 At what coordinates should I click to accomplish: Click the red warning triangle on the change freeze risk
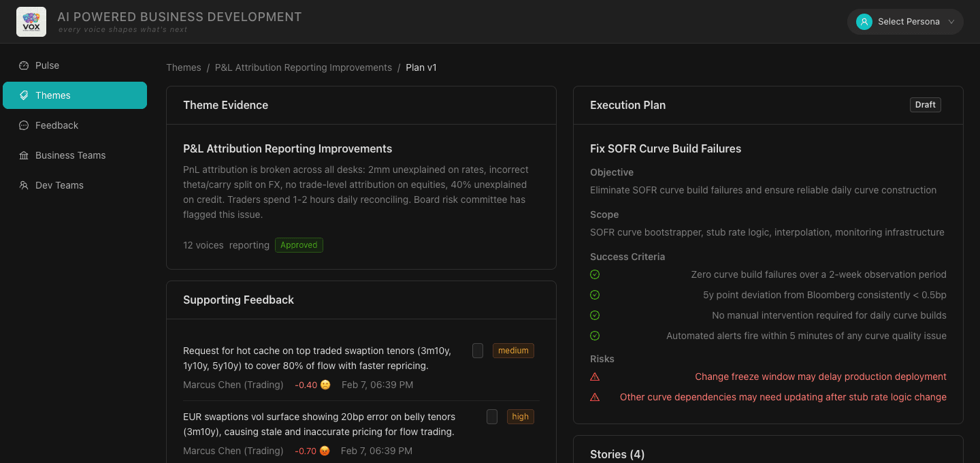click(595, 377)
